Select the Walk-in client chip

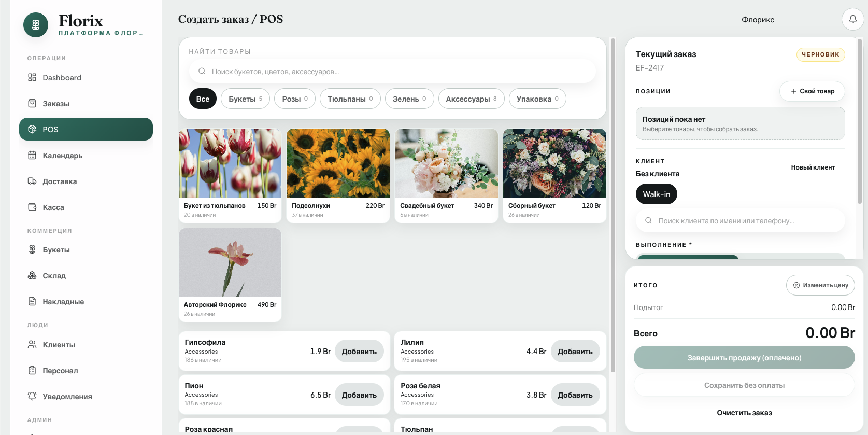point(657,194)
